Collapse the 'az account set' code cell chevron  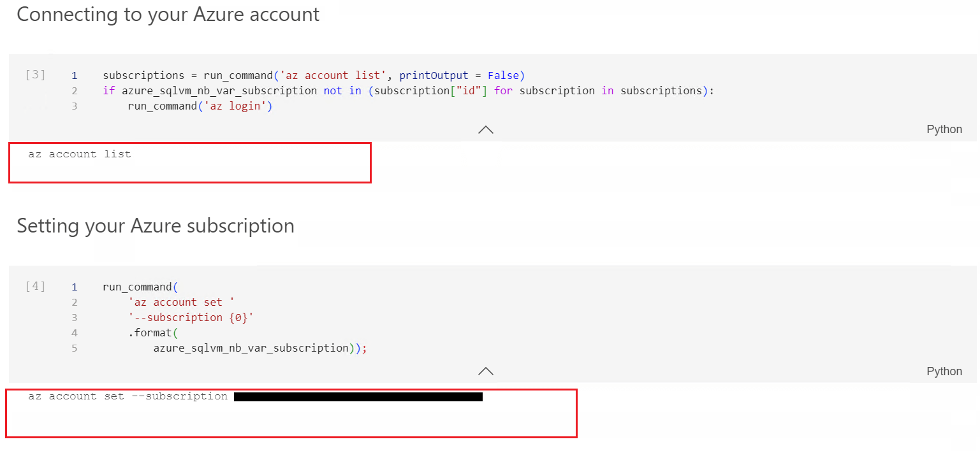486,371
